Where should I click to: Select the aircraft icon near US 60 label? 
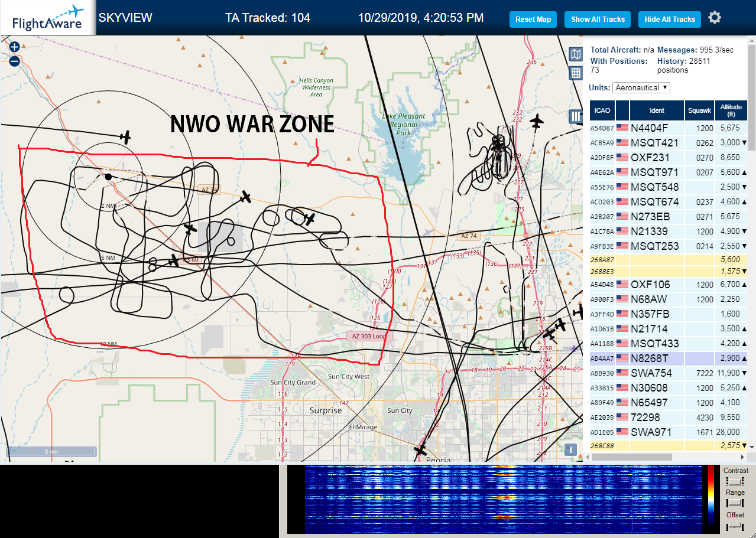point(174,260)
